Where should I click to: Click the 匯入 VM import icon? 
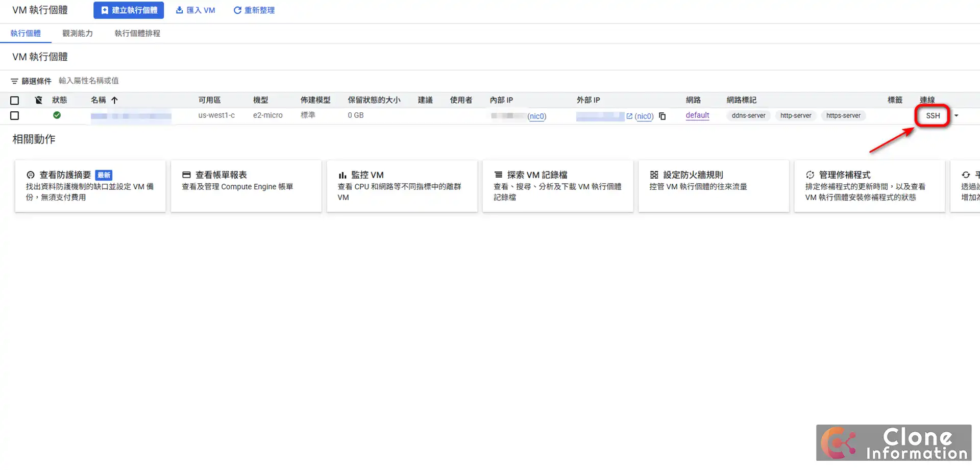(179, 10)
